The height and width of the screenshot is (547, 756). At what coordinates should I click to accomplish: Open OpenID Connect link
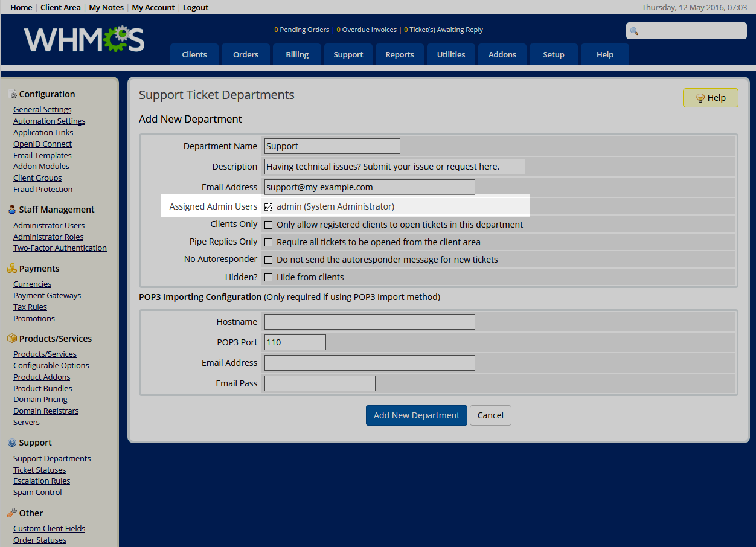click(x=42, y=144)
